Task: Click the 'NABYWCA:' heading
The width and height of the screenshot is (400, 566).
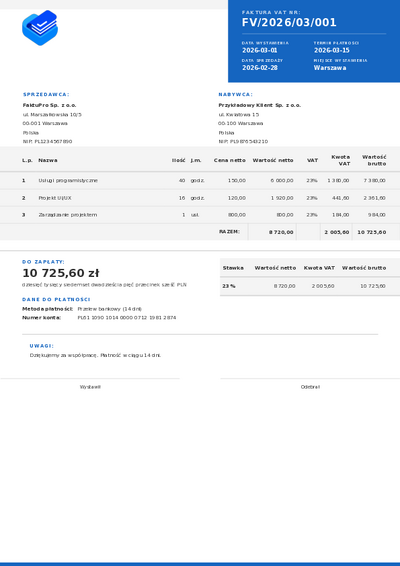Action: (x=235, y=95)
